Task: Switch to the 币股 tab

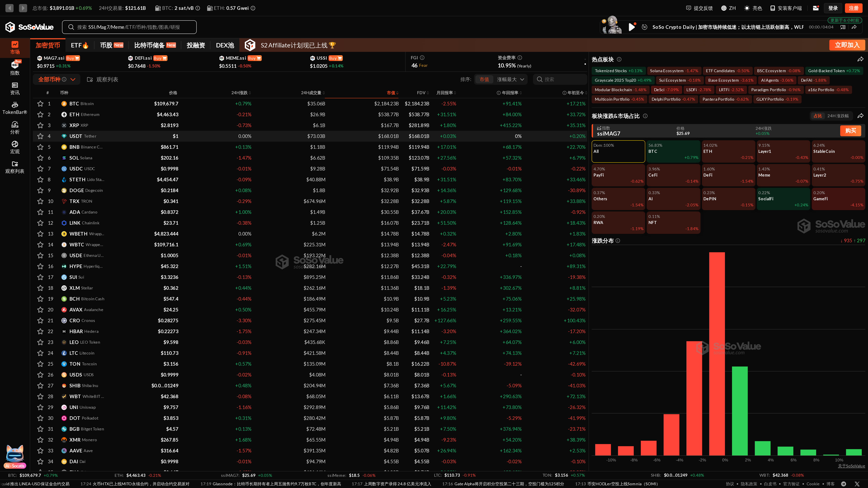Action: click(x=112, y=45)
